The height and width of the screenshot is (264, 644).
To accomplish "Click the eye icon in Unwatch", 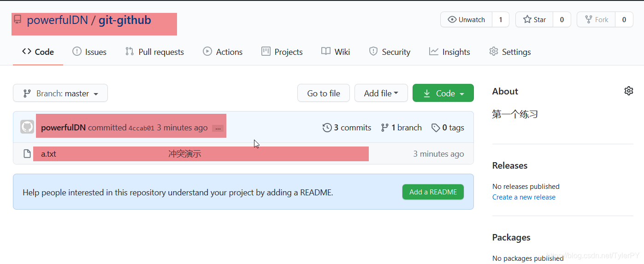I will click(x=452, y=19).
